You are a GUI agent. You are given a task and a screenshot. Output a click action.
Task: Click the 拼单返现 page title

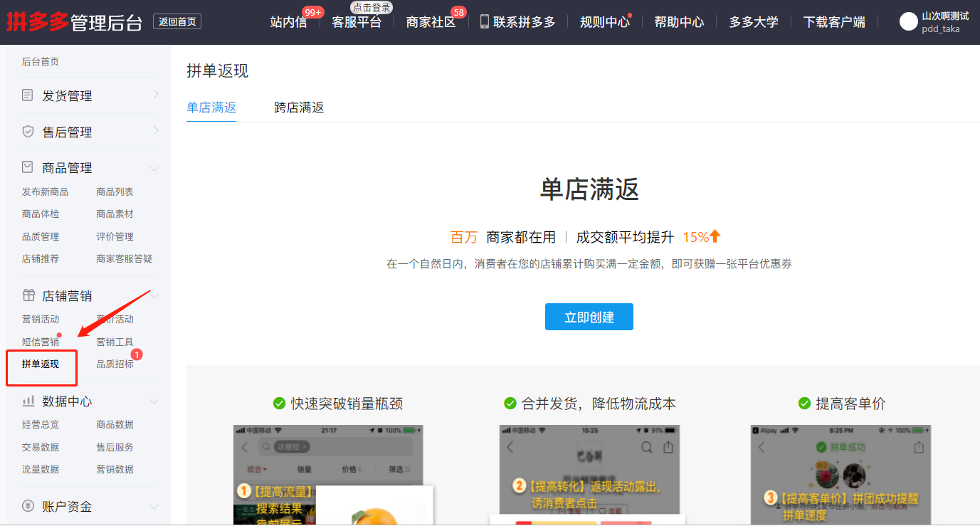tap(218, 70)
